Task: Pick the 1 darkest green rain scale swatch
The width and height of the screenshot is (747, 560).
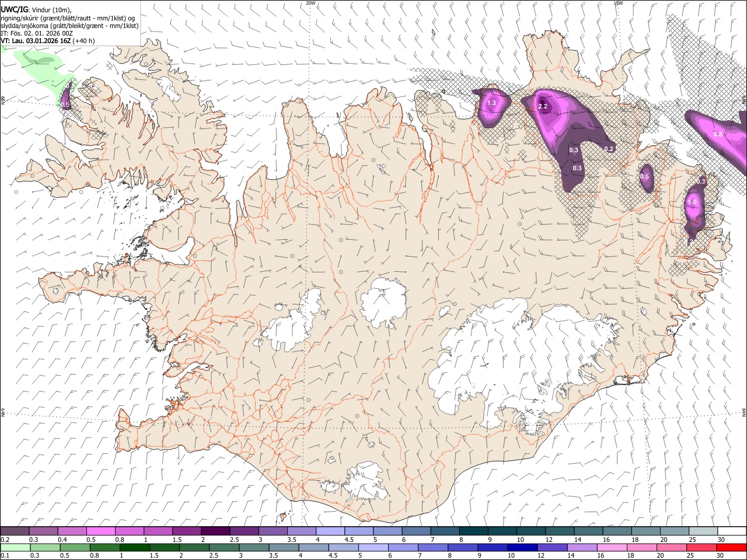Action: [135, 547]
